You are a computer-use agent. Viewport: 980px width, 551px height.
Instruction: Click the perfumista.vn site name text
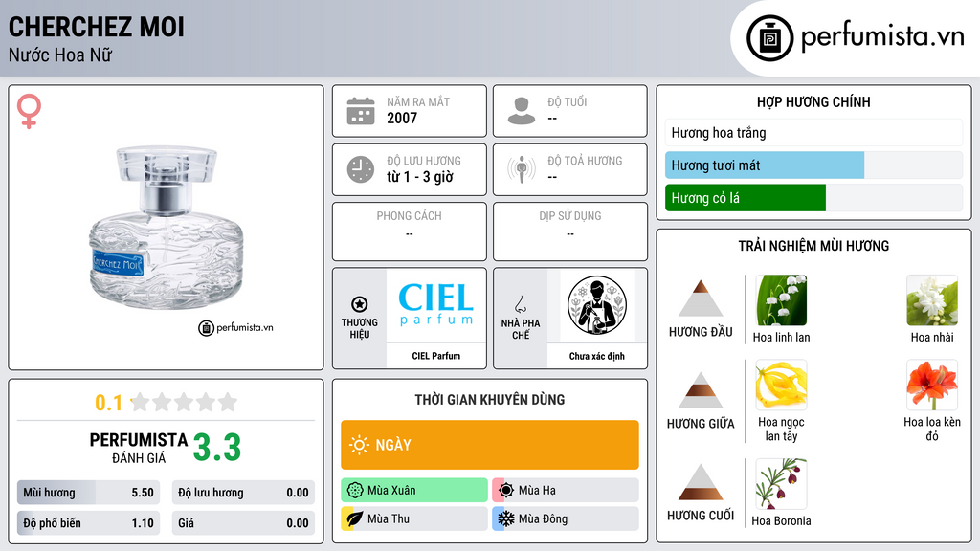[882, 36]
